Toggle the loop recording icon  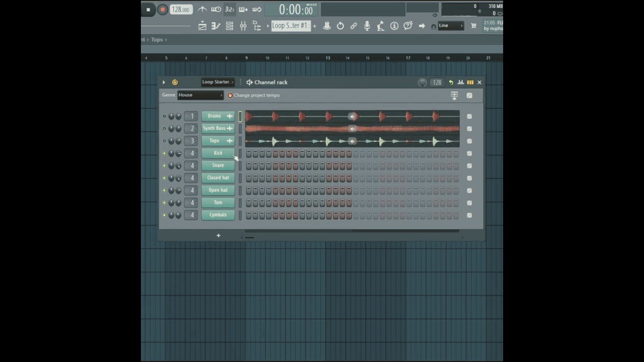point(257,10)
